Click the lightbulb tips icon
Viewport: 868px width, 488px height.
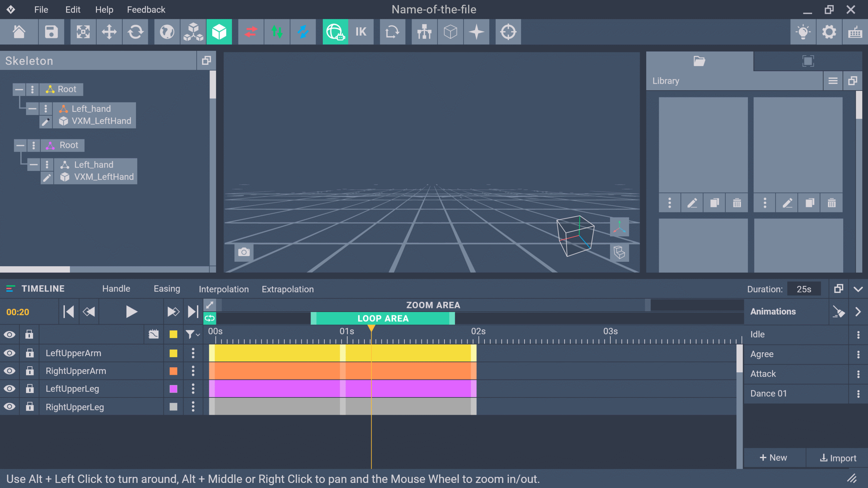[x=803, y=32]
